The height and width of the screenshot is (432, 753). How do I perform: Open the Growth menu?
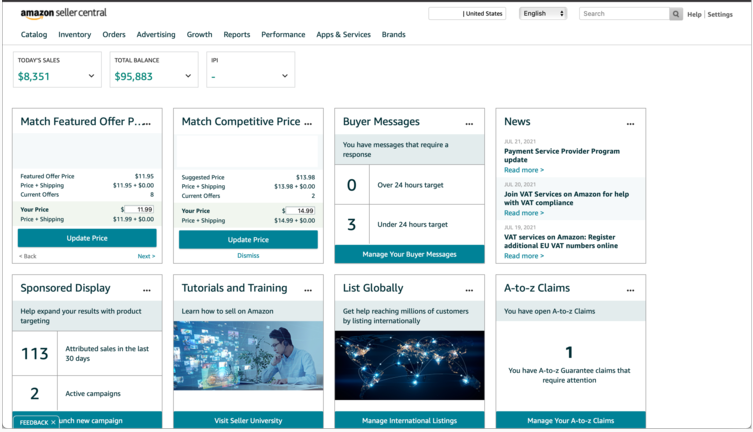coord(199,35)
